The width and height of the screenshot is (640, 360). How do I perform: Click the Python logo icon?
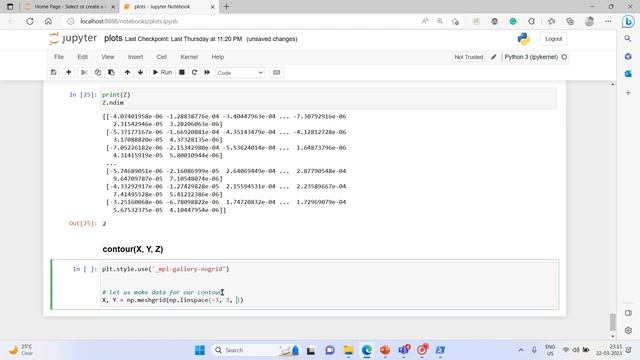(x=523, y=39)
